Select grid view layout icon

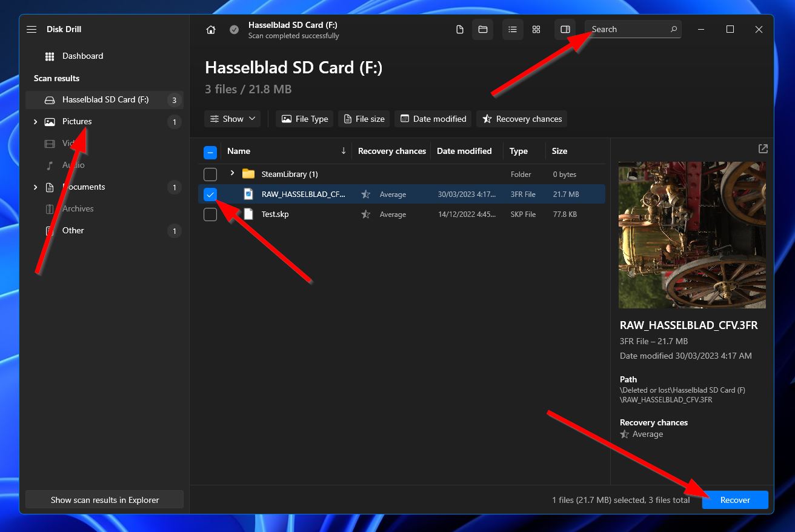coord(536,30)
